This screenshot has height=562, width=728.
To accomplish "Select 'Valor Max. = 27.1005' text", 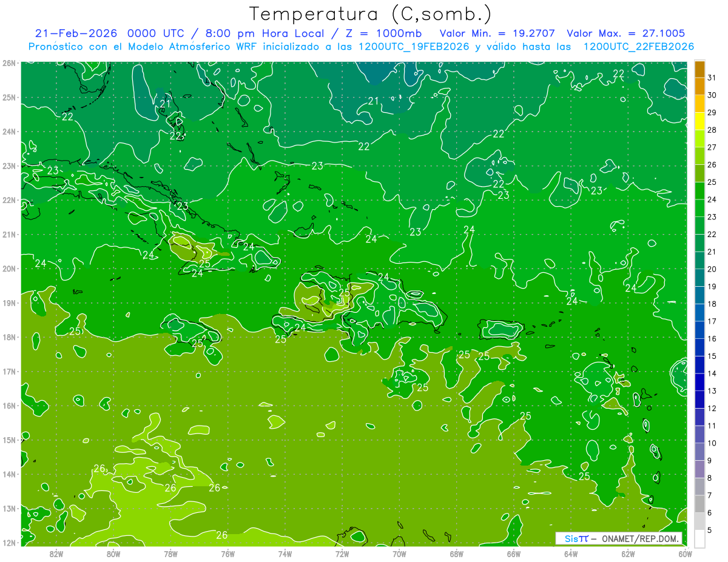I will 626,33.
